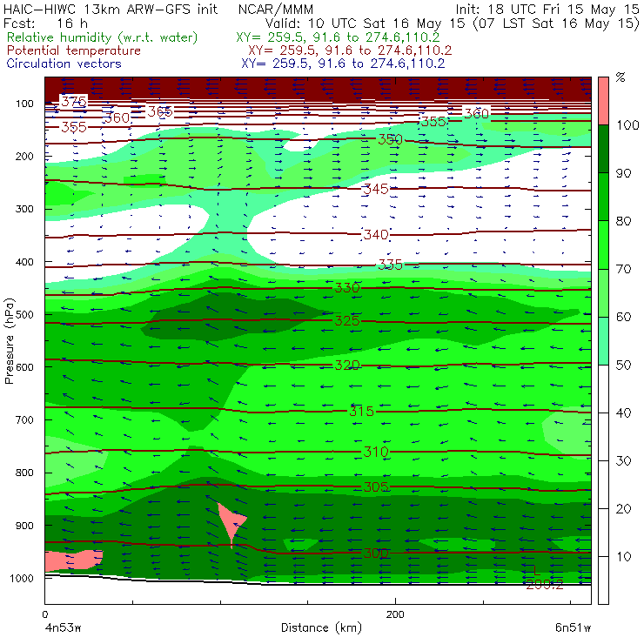Click the pink saturated triangle near 900 hPa
644x644 pixels.
[231, 522]
